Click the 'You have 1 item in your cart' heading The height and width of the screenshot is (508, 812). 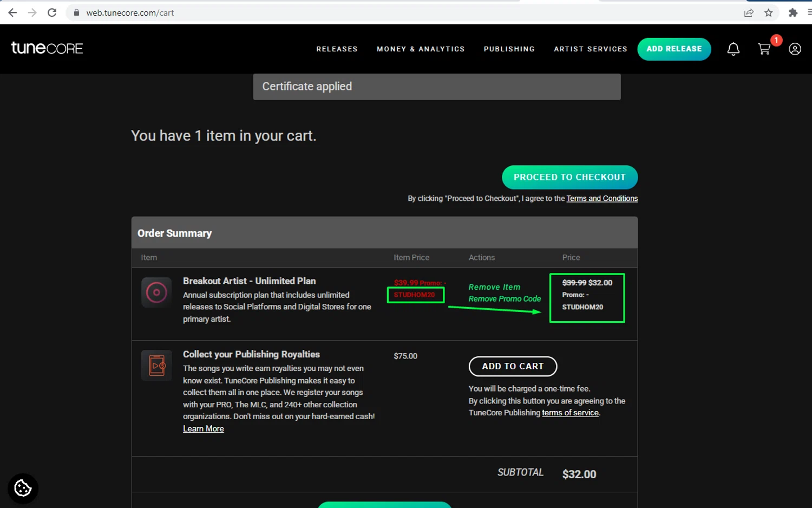(x=224, y=135)
